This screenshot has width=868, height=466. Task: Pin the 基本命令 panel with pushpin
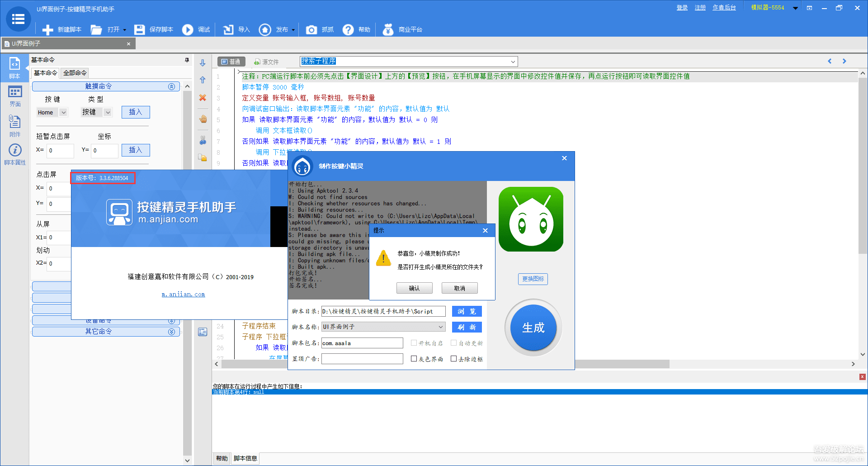point(187,60)
